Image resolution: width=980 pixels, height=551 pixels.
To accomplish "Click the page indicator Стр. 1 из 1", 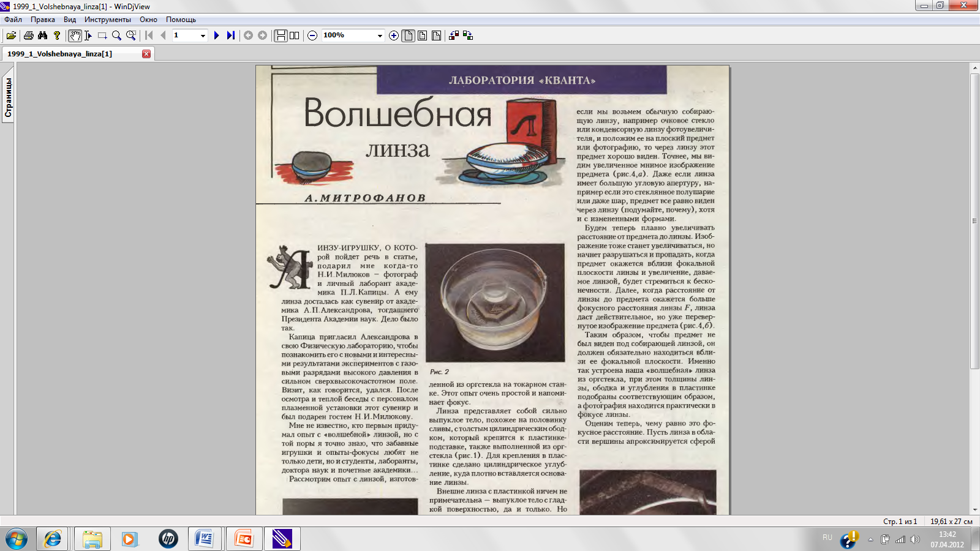I will click(900, 522).
